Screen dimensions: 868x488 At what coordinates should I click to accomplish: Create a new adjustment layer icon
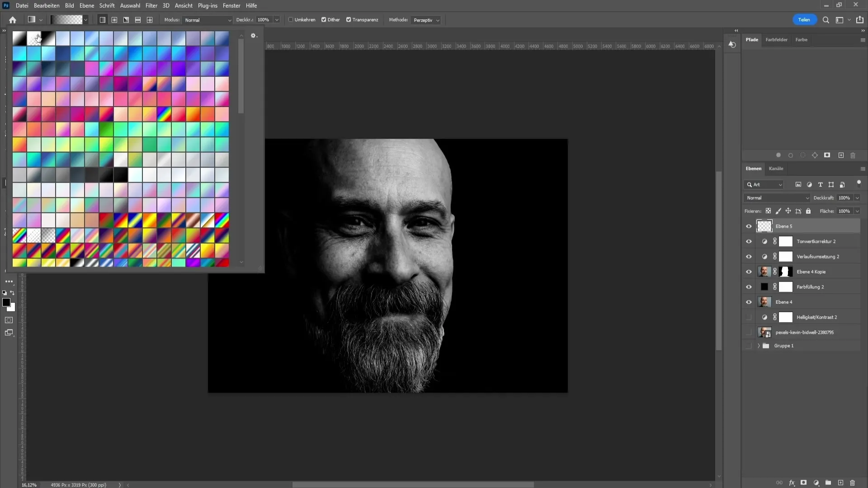click(816, 483)
